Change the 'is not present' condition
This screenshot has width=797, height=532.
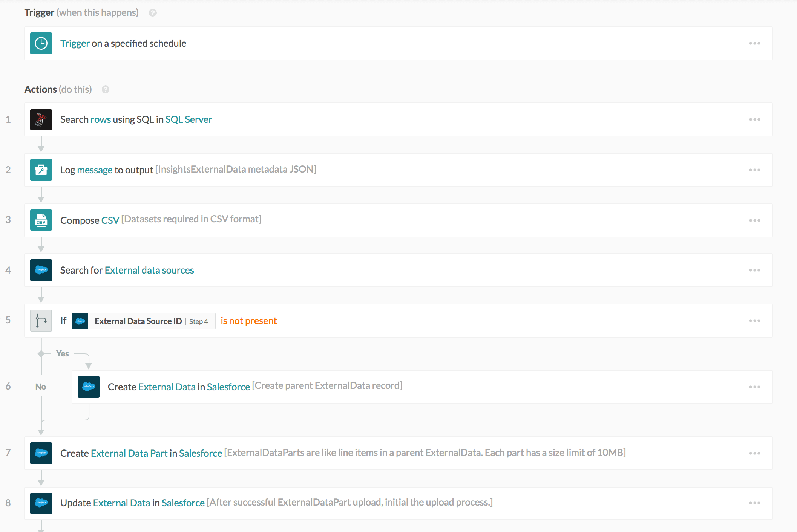coord(249,321)
